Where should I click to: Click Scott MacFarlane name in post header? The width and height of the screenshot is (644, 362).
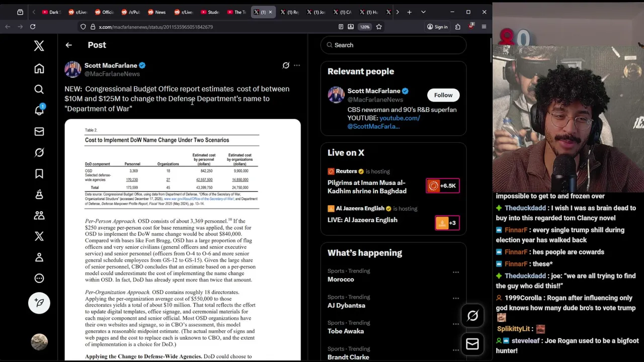point(111,65)
